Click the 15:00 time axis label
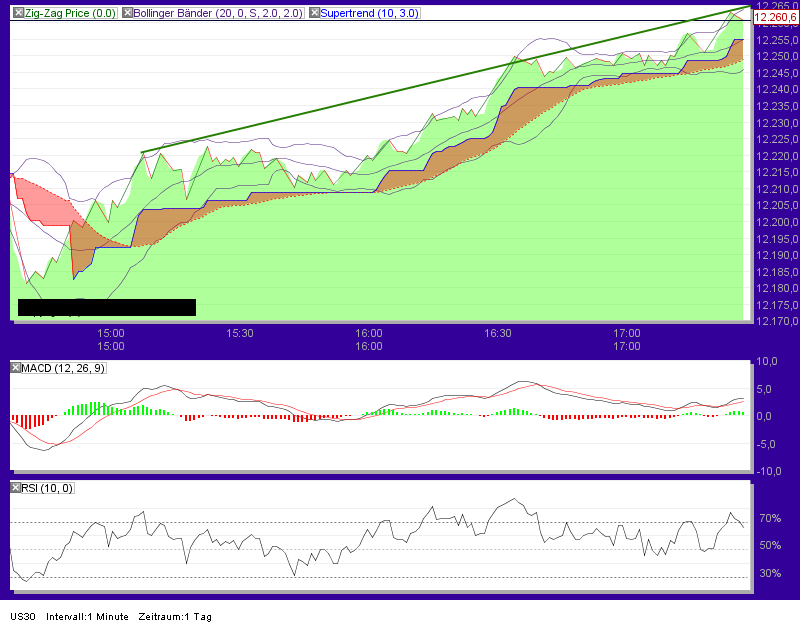 point(112,333)
